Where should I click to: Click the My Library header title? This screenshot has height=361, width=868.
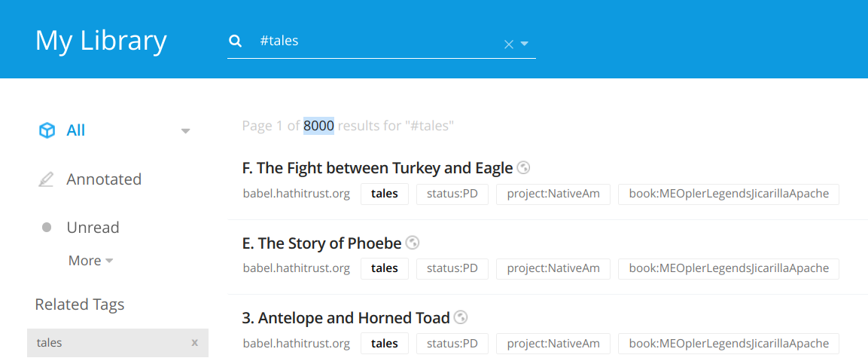point(101,40)
